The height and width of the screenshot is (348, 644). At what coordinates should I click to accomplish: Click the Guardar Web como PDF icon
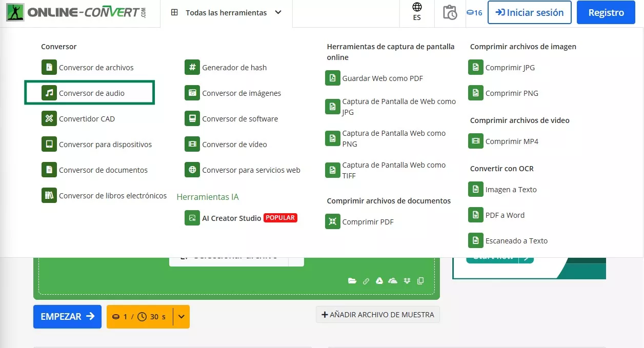coord(333,78)
